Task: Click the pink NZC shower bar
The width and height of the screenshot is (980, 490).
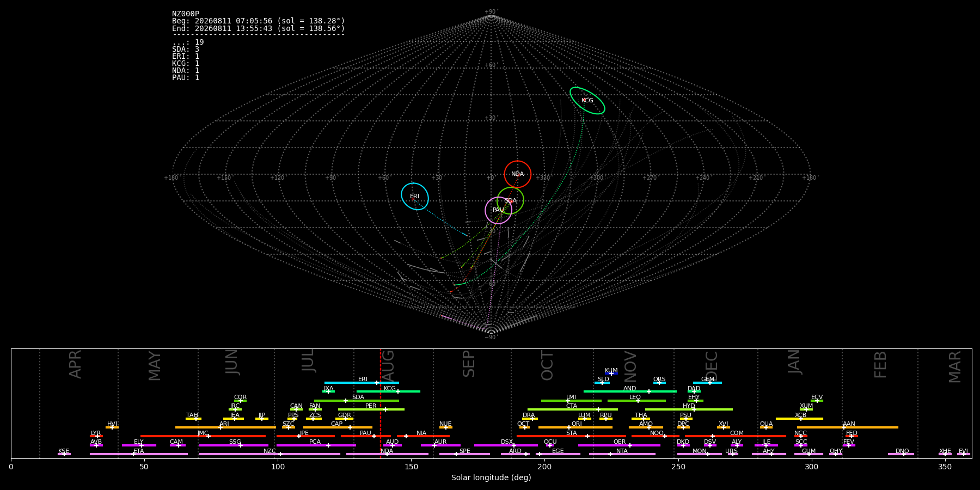Action: [269, 454]
